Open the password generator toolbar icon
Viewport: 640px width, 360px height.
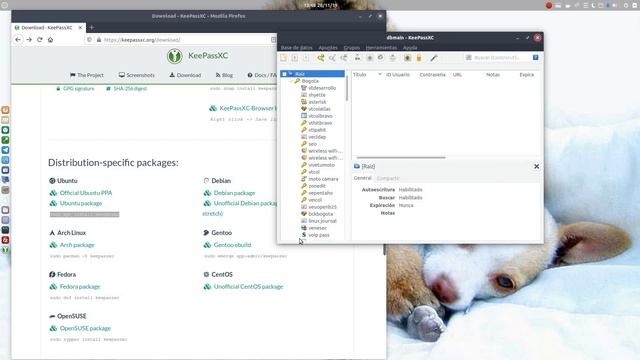point(407,58)
